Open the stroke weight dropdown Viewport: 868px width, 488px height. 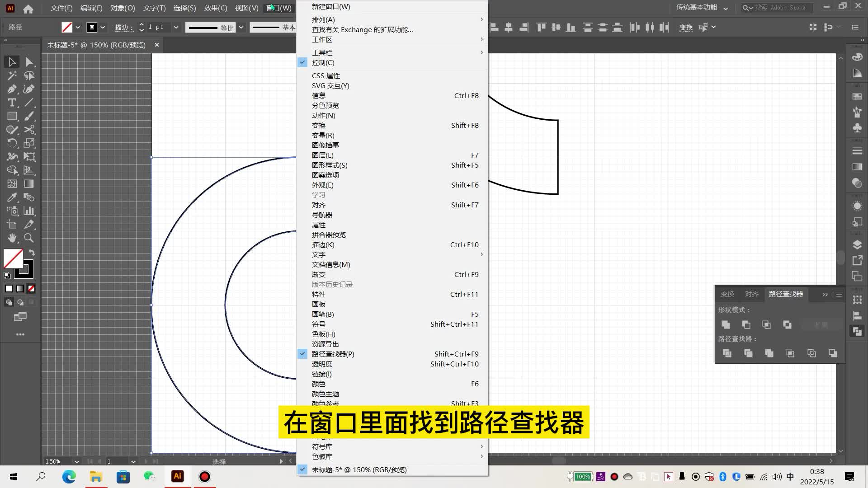(176, 27)
